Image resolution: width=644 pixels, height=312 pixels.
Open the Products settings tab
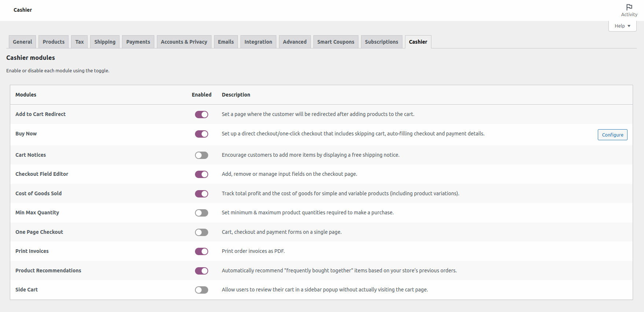click(54, 42)
